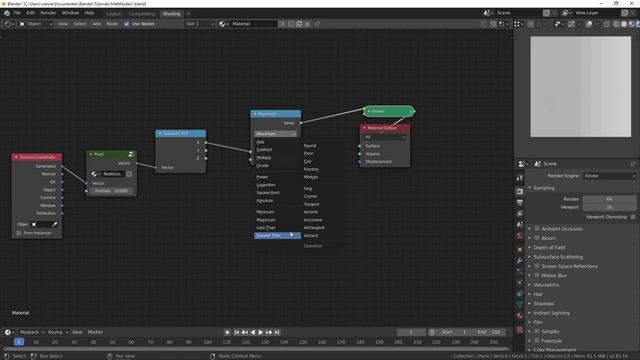Click the Blender logo icon
640x360 pixels.
[7, 13]
